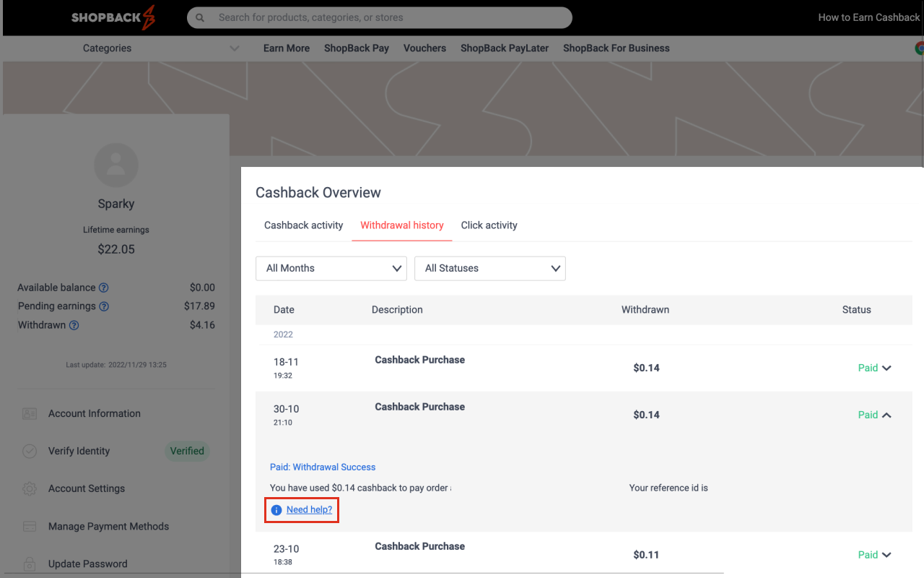Switch to the Click activity tab
Viewport: 924px width, 578px height.
click(x=489, y=225)
